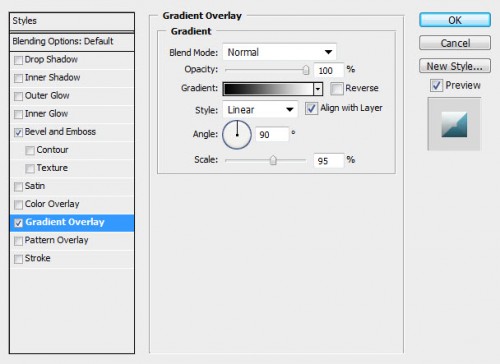
Task: Check the Color Overlay box
Action: pos(18,204)
